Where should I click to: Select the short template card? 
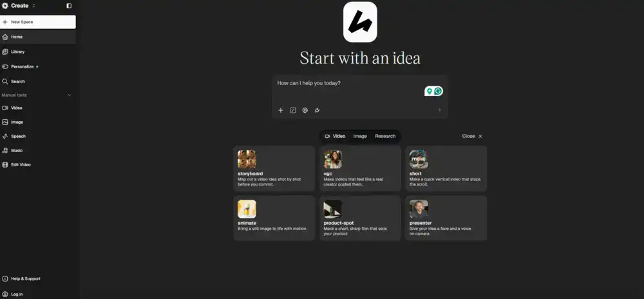click(x=446, y=168)
